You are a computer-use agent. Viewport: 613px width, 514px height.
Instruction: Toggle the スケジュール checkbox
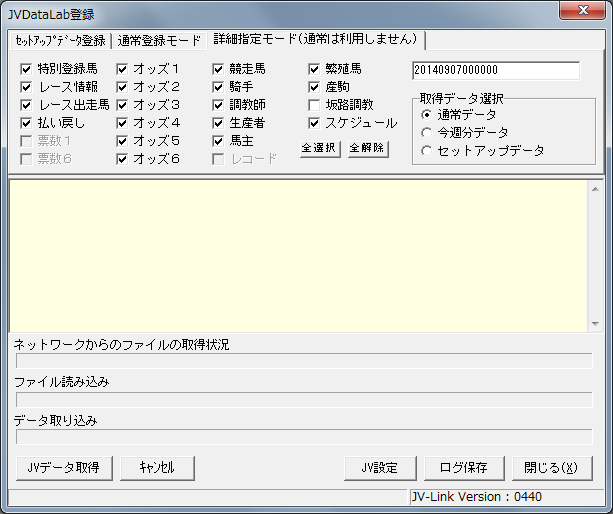coord(314,123)
